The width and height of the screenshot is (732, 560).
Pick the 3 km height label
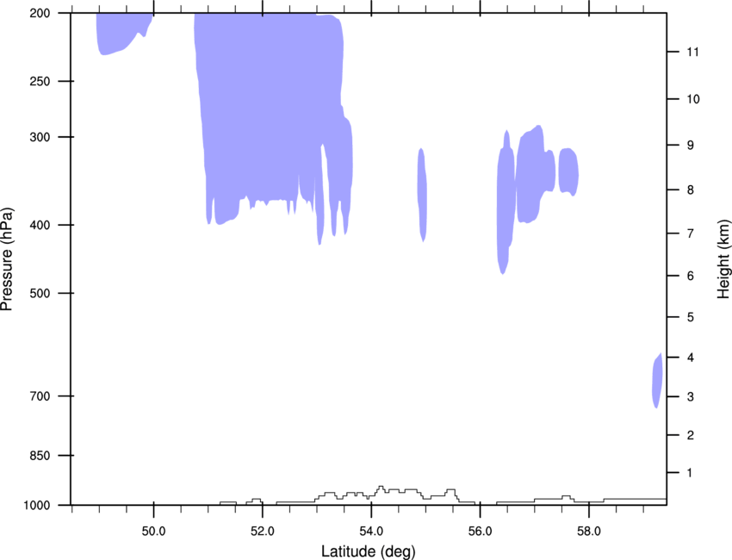pos(691,397)
